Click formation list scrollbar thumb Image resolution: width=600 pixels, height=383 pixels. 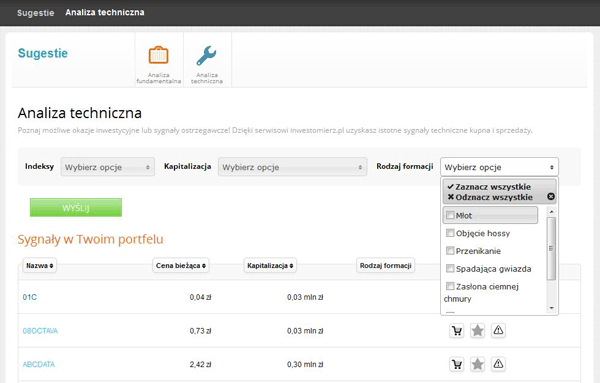pyautogui.click(x=551, y=249)
